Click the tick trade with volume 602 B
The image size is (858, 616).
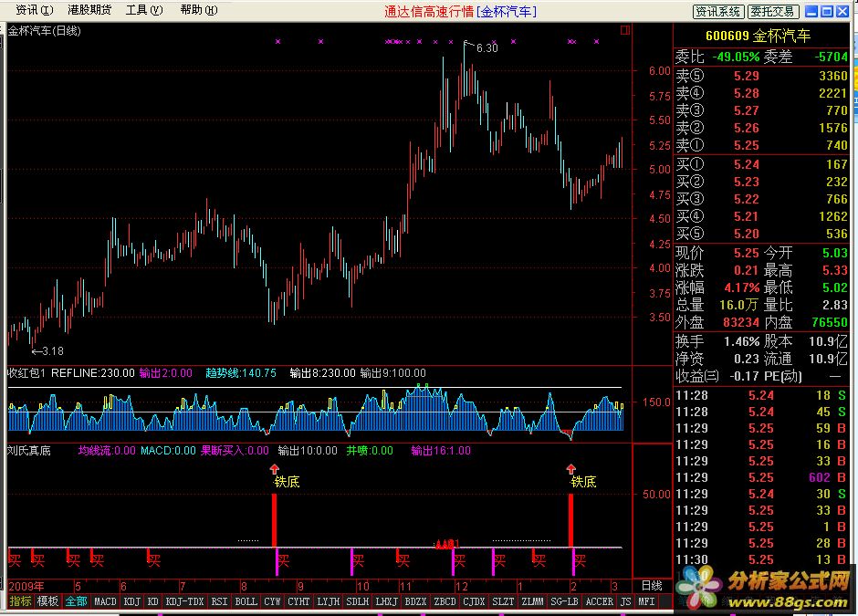point(761,477)
